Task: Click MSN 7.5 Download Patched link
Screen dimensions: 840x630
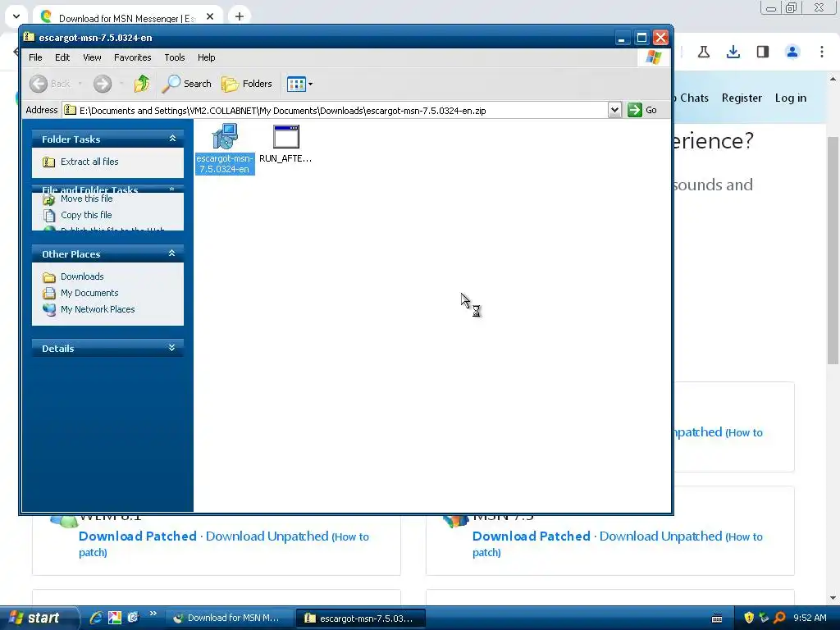Action: (532, 536)
